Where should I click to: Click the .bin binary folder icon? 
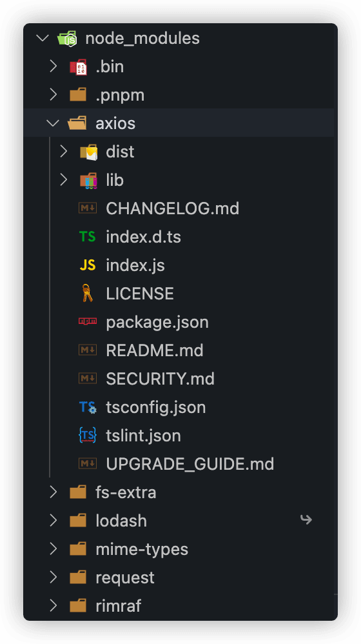[78, 67]
